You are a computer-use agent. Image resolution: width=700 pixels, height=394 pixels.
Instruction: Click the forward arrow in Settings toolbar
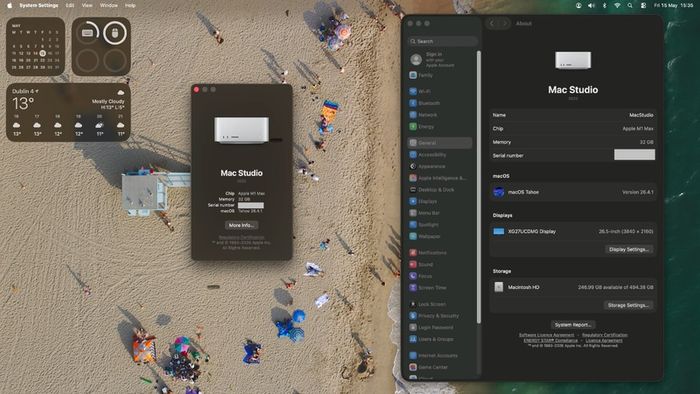[504, 23]
